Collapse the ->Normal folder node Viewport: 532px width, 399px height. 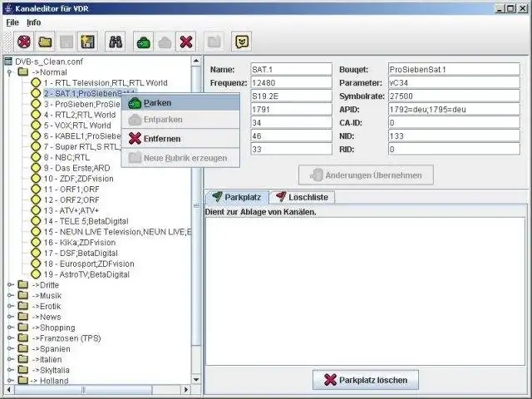tap(10, 72)
